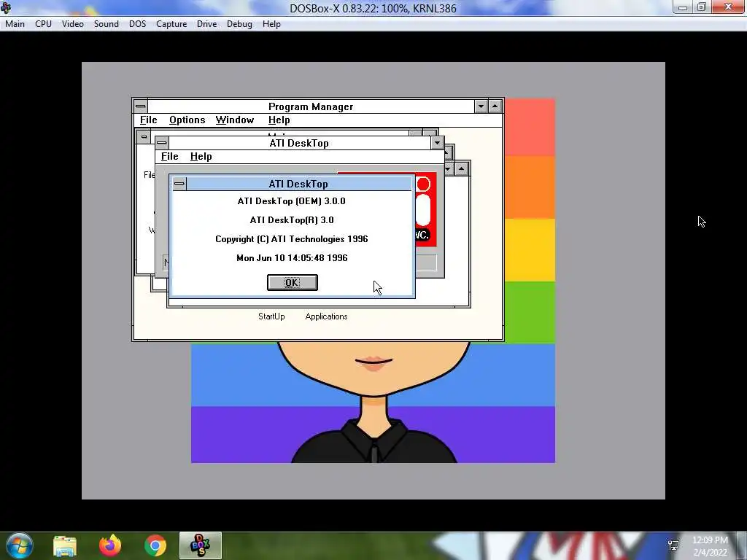Viewport: 747px width, 560px height.
Task: Click the ATI DeskTop dialog title bar
Action: point(298,184)
